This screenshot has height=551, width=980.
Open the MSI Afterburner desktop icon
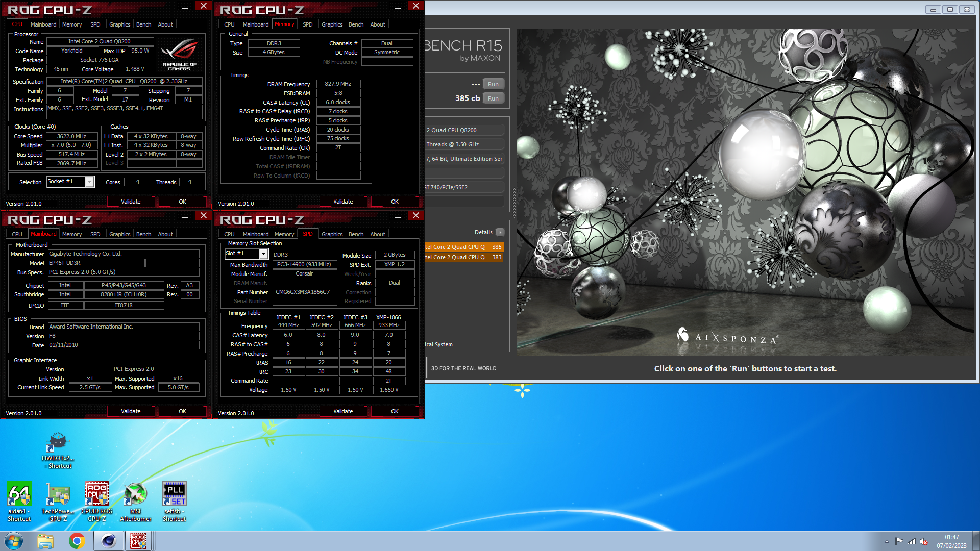[135, 502]
